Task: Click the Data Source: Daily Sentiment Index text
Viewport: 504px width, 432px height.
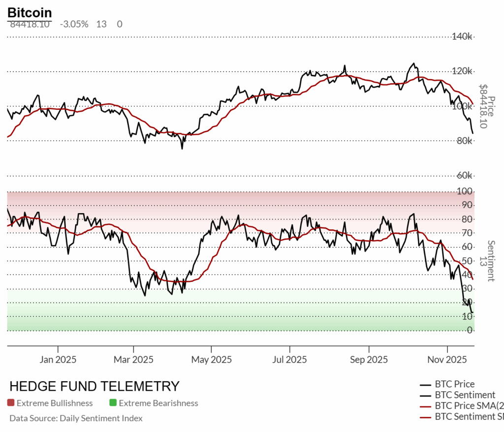Action: tap(76, 418)
